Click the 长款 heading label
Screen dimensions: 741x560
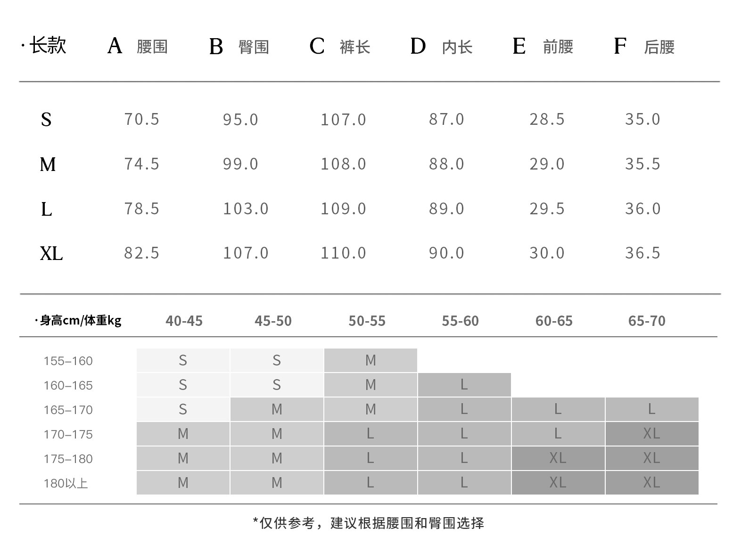click(47, 46)
